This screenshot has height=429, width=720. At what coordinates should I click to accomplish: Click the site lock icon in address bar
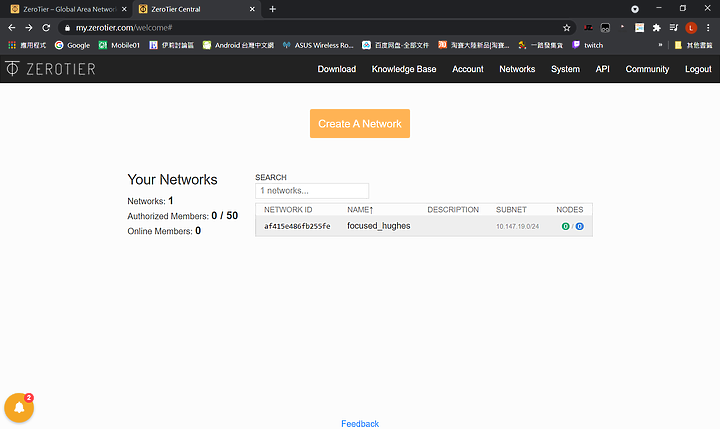coord(68,28)
